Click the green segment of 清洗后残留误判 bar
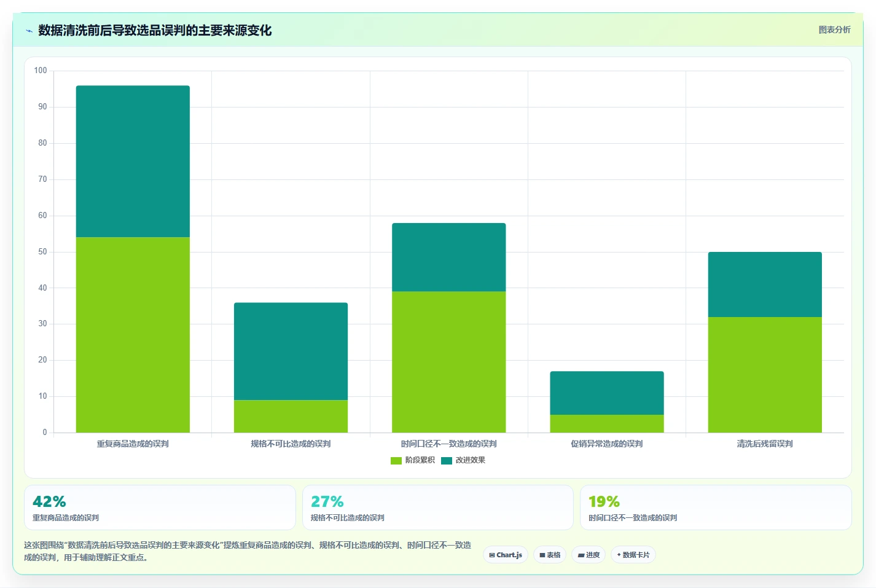 point(765,375)
